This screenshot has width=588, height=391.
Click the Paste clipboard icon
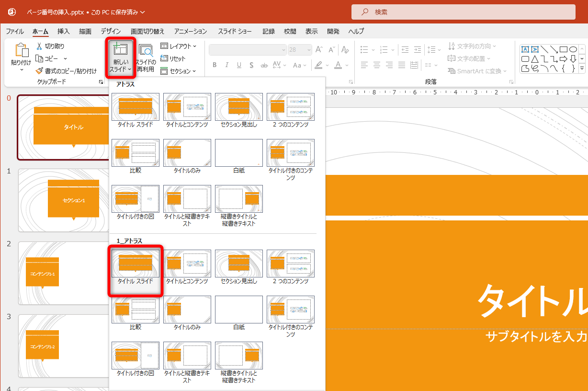pos(22,50)
